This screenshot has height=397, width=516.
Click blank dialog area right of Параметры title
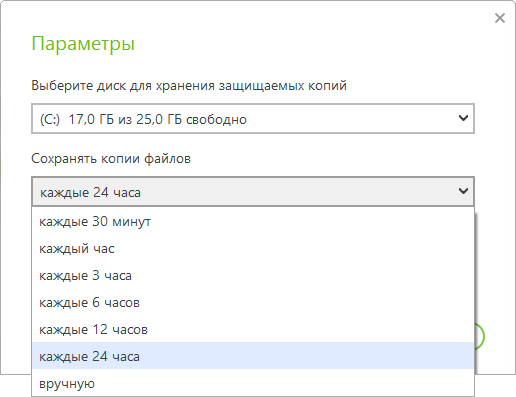click(300, 44)
